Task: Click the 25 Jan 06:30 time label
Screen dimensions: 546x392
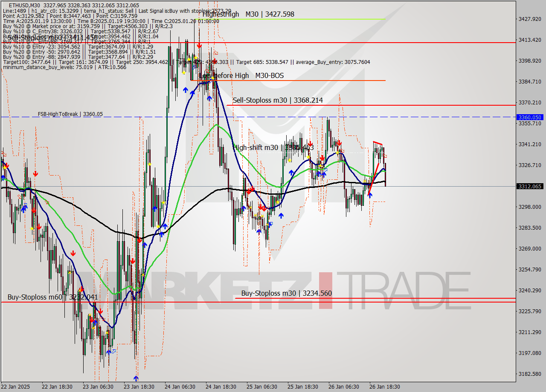Action: (x=261, y=387)
